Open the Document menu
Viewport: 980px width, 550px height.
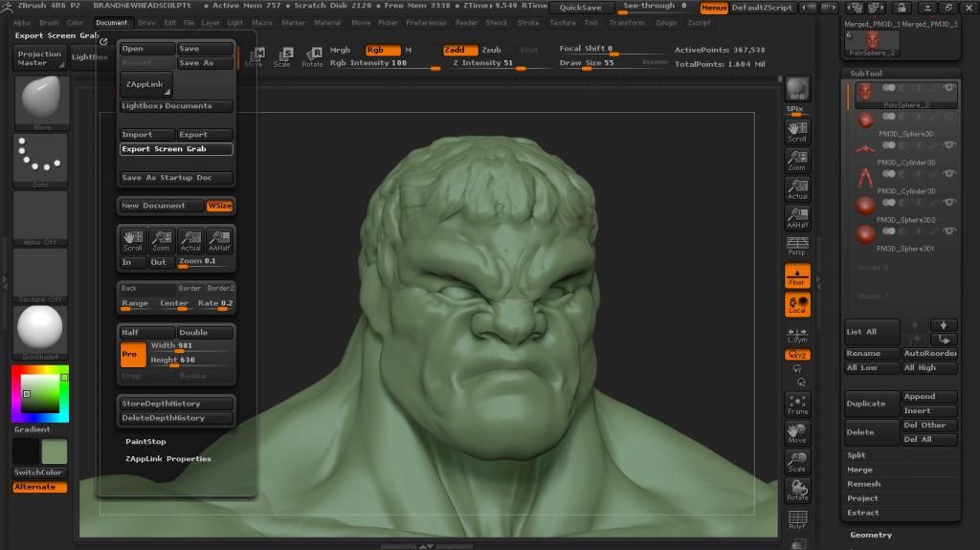(x=111, y=23)
